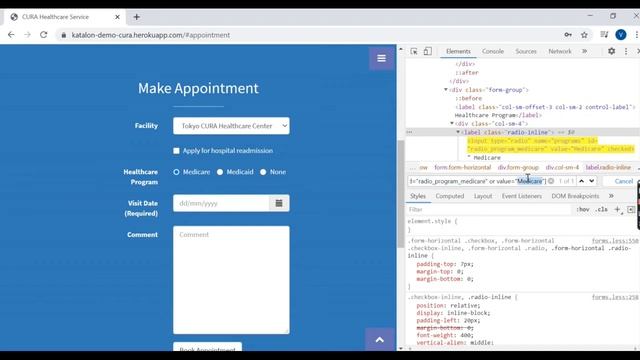The image size is (640, 360).
Task: Open the Event Listeners tab
Action: point(522,196)
